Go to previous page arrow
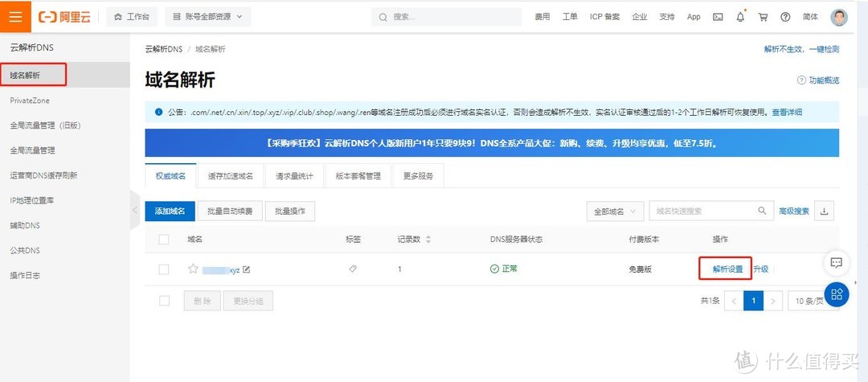The image size is (868, 382). pyautogui.click(x=734, y=301)
